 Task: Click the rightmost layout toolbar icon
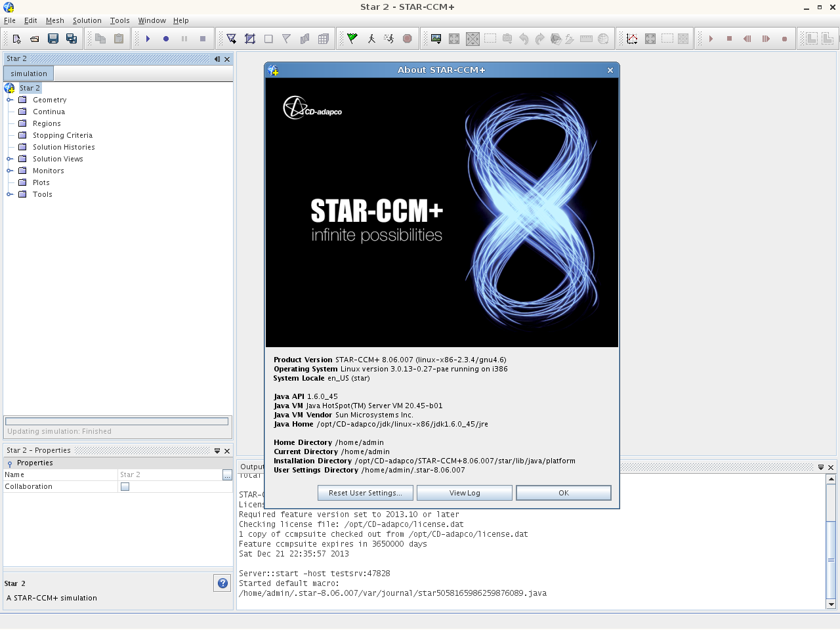[829, 39]
